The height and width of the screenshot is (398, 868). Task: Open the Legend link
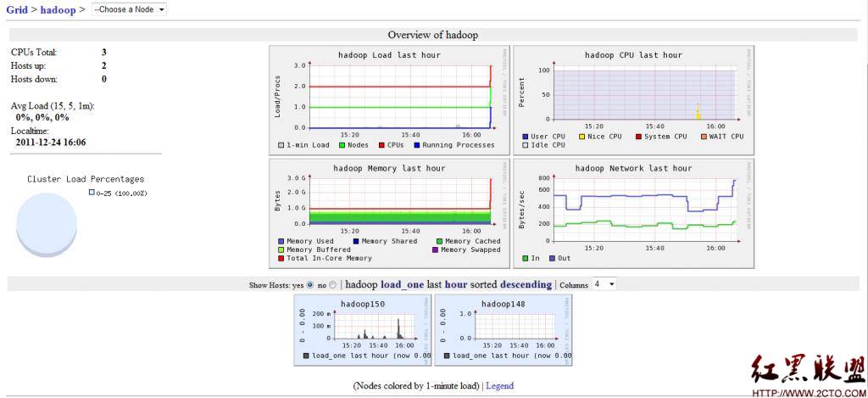click(499, 386)
